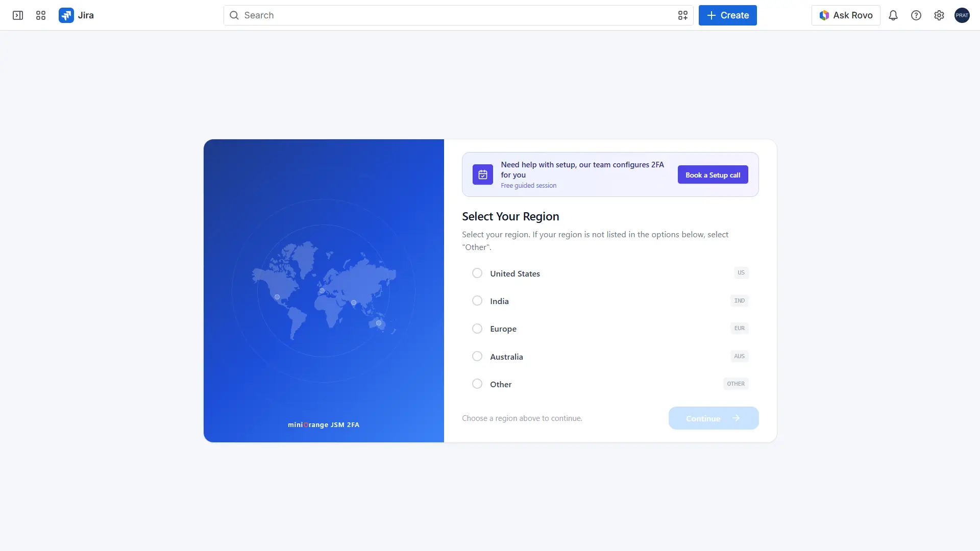The width and height of the screenshot is (980, 551).
Task: Click the IND region badge
Action: (x=740, y=300)
